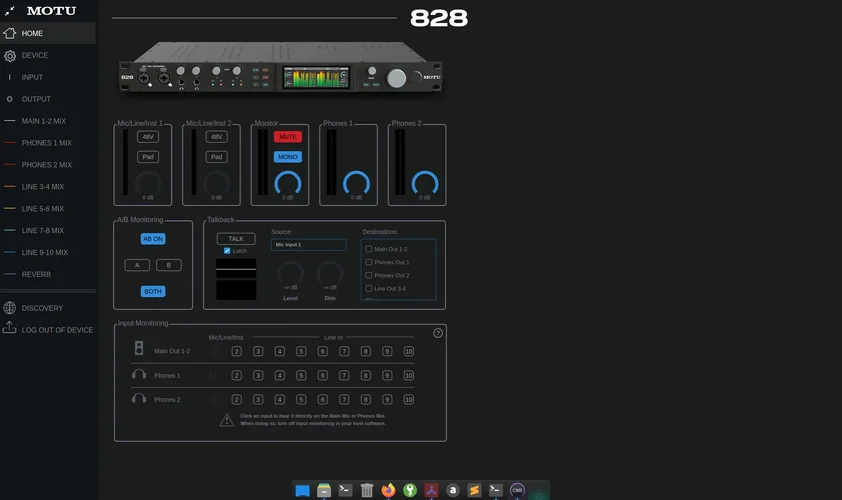The height and width of the screenshot is (500, 842).
Task: Click the warning triangle icon in Input Monitoring
Action: click(x=227, y=420)
